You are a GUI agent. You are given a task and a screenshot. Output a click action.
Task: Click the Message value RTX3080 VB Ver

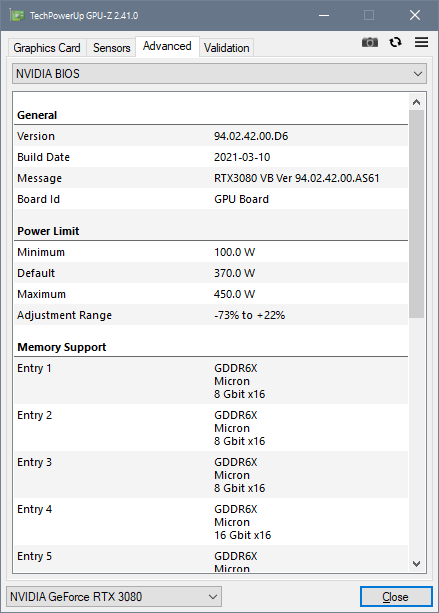[297, 178]
